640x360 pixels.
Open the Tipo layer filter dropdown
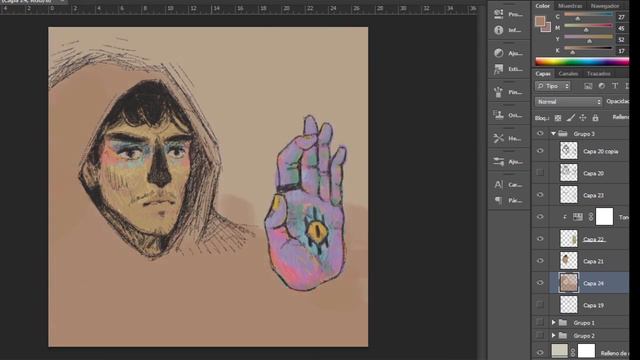click(x=553, y=86)
